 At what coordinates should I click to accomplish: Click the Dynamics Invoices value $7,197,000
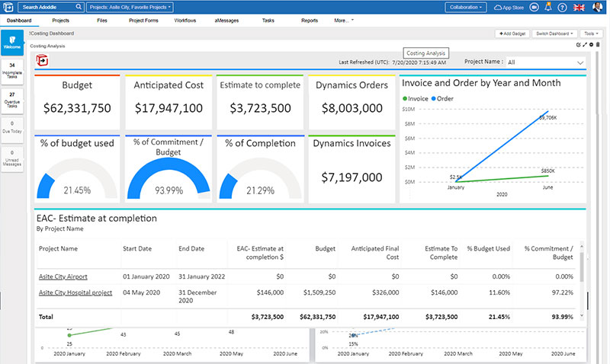tap(352, 177)
